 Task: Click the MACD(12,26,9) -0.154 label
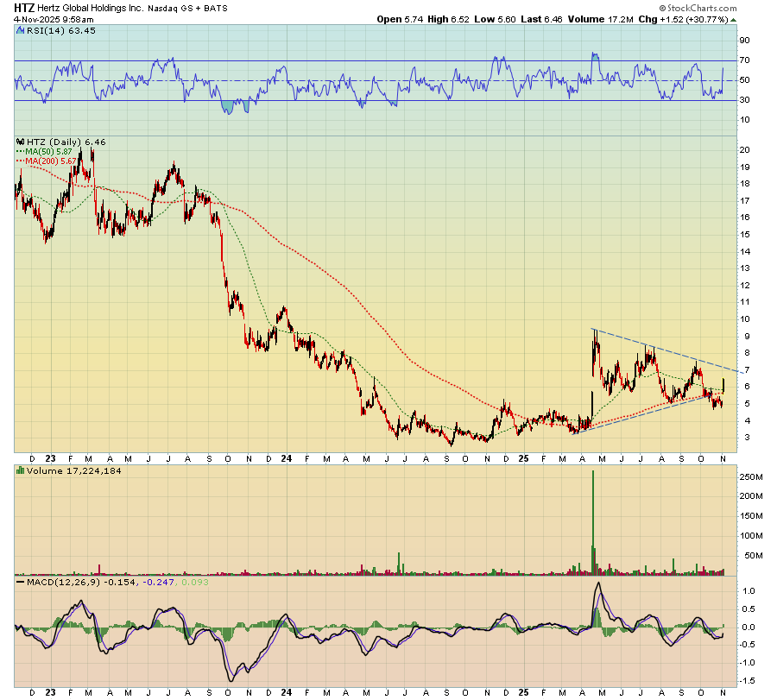tap(81, 582)
